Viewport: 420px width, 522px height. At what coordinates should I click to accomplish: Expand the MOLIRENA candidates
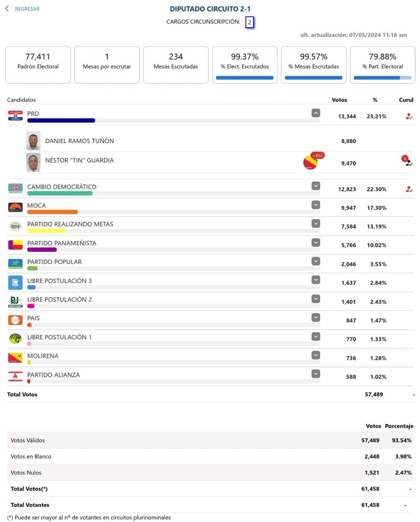coord(316,355)
